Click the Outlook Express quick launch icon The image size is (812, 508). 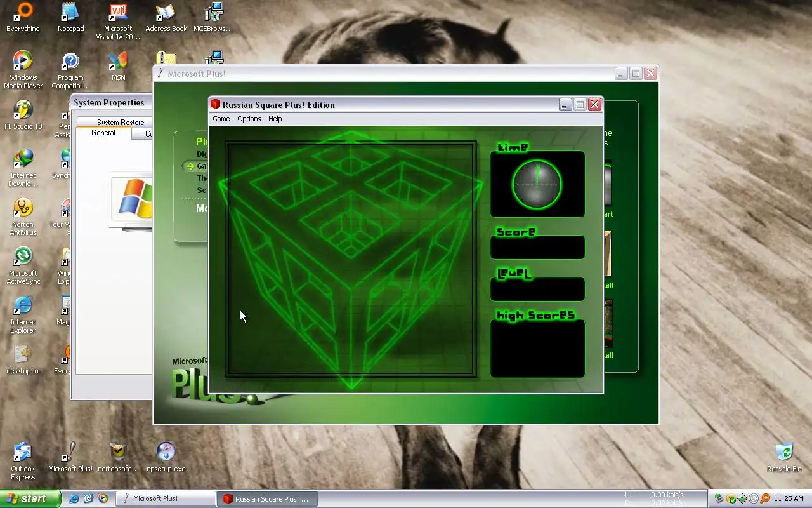click(88, 498)
